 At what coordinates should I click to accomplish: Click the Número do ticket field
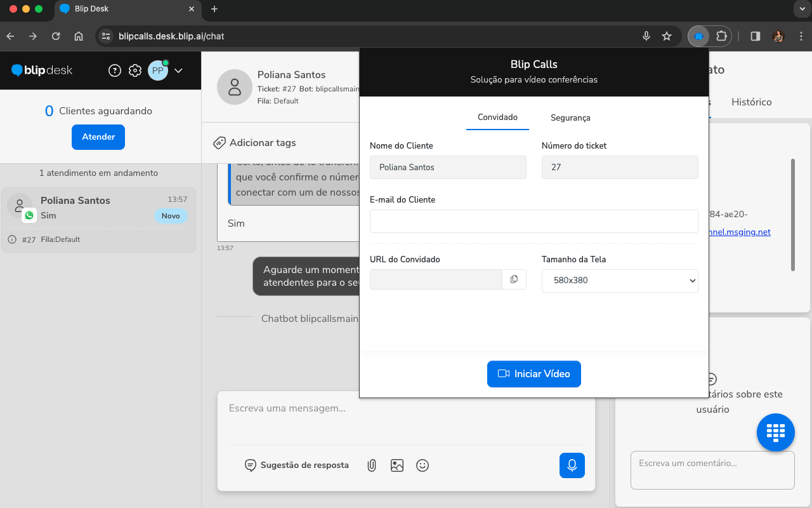620,168
